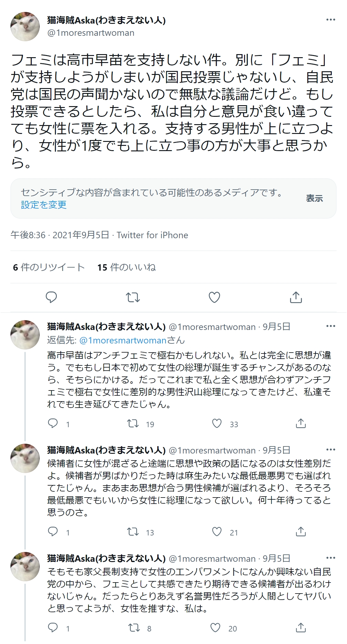View the 6 件のリツイート list
Viewport: 347px width, 644px height.
point(49,268)
